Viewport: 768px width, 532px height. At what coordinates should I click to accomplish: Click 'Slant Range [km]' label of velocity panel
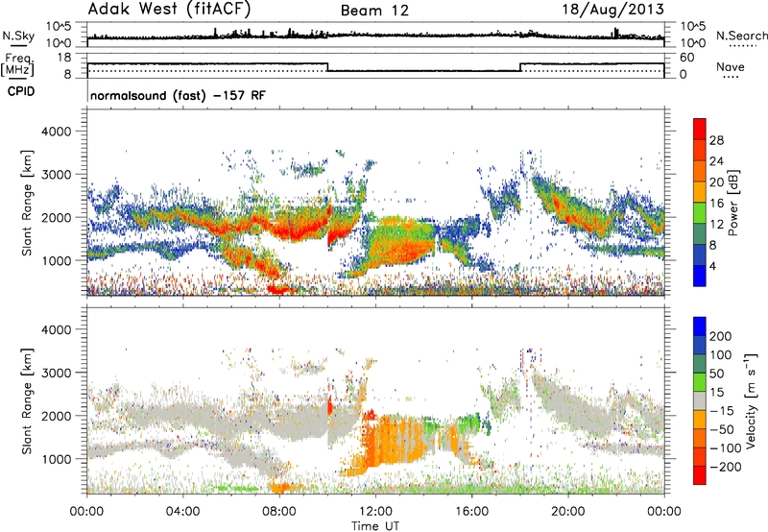27,401
